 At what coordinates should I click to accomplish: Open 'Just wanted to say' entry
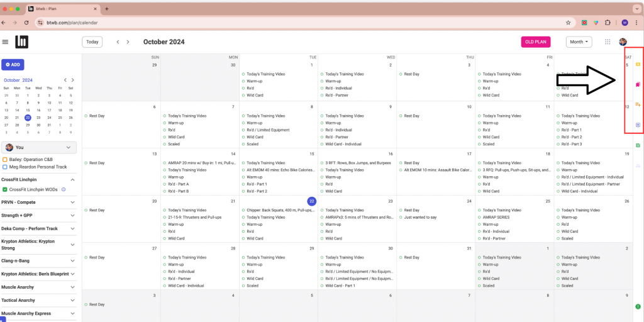[420, 217]
